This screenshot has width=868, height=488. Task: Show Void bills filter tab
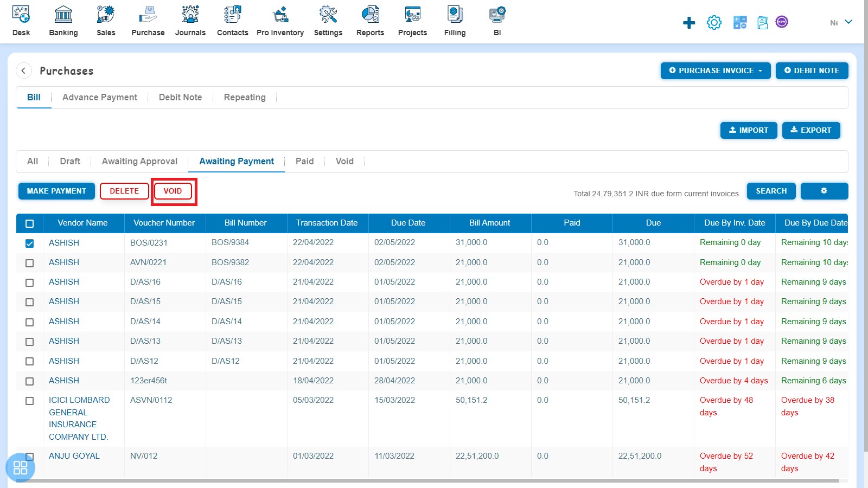[344, 161]
